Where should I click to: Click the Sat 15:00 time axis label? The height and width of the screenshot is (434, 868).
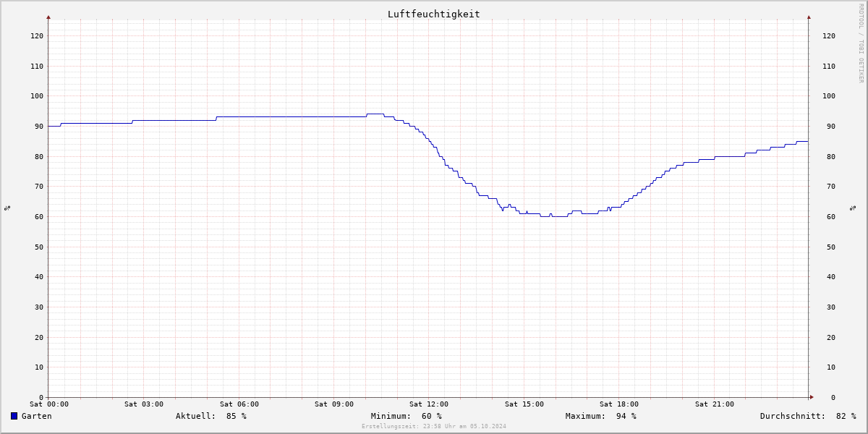[x=524, y=404]
